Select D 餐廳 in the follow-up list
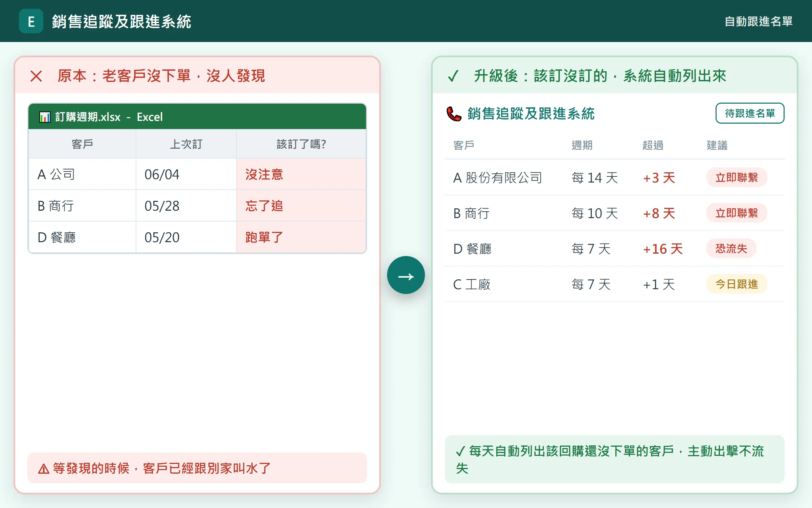Viewport: 812px width, 508px height. coord(472,249)
